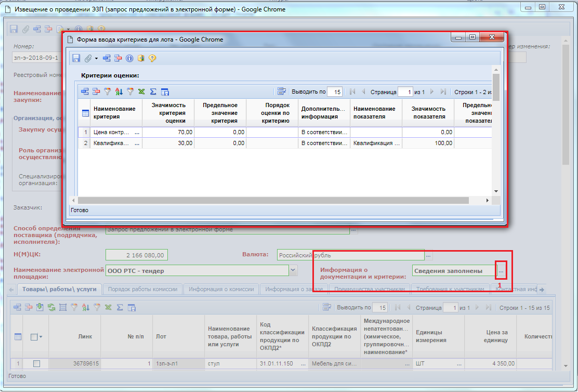Click delete-row icon in criteria form top toolbar
This screenshot has height=392, width=578.
[118, 58]
